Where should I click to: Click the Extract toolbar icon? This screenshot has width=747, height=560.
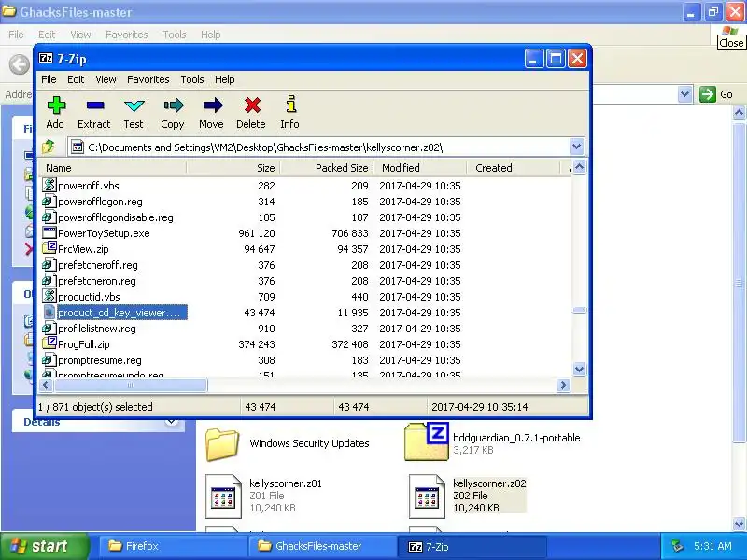pyautogui.click(x=95, y=105)
